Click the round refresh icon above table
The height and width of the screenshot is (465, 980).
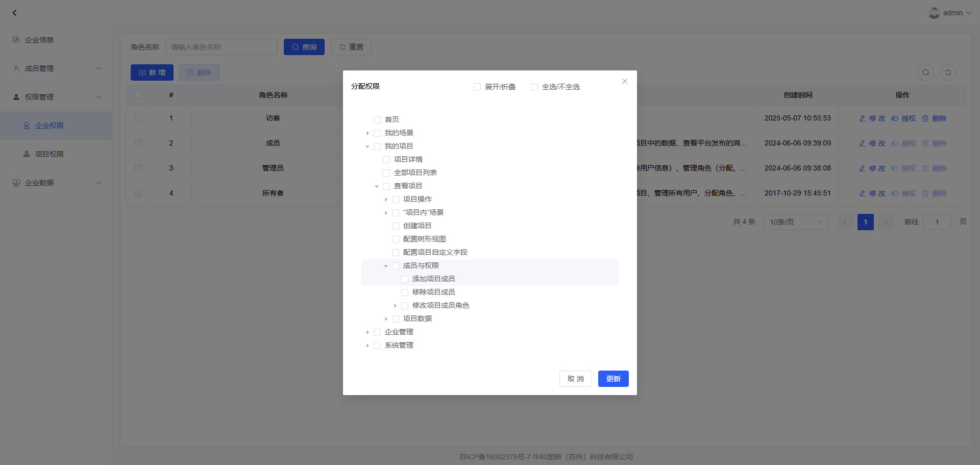tap(948, 72)
